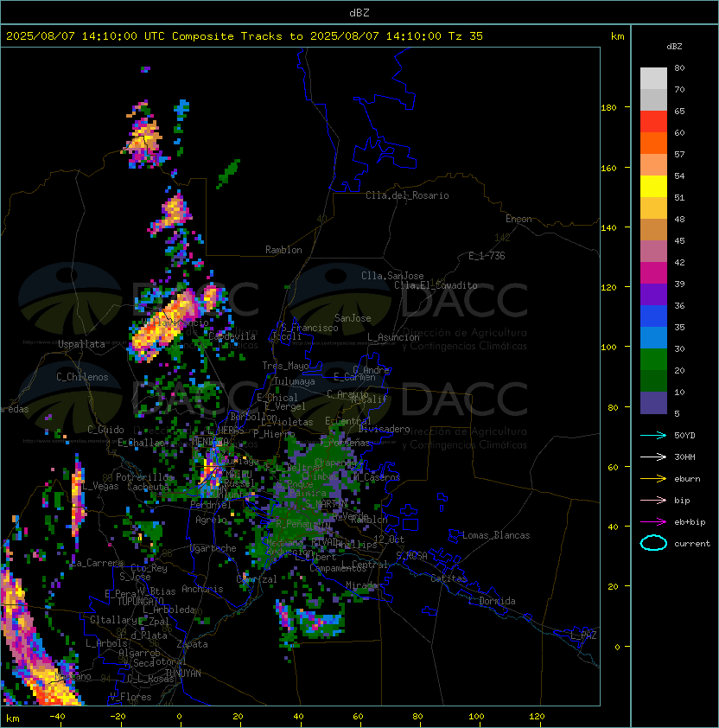Select the light gray 70-80 dBZ swatch

[653, 79]
